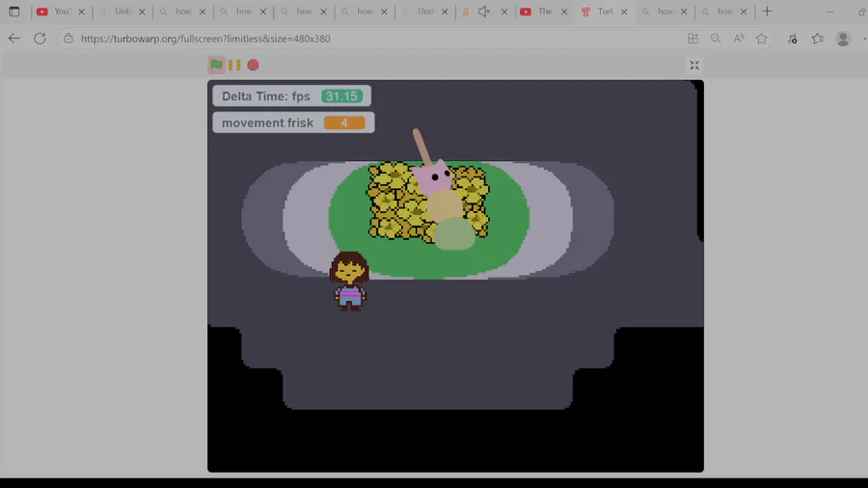This screenshot has height=488, width=868.
Task: Open a new browser tab with the plus button
Action: tap(767, 11)
